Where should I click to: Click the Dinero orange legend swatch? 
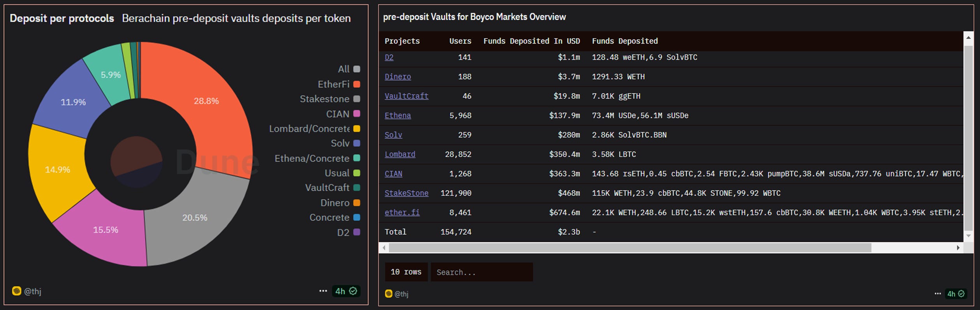pyautogui.click(x=357, y=203)
